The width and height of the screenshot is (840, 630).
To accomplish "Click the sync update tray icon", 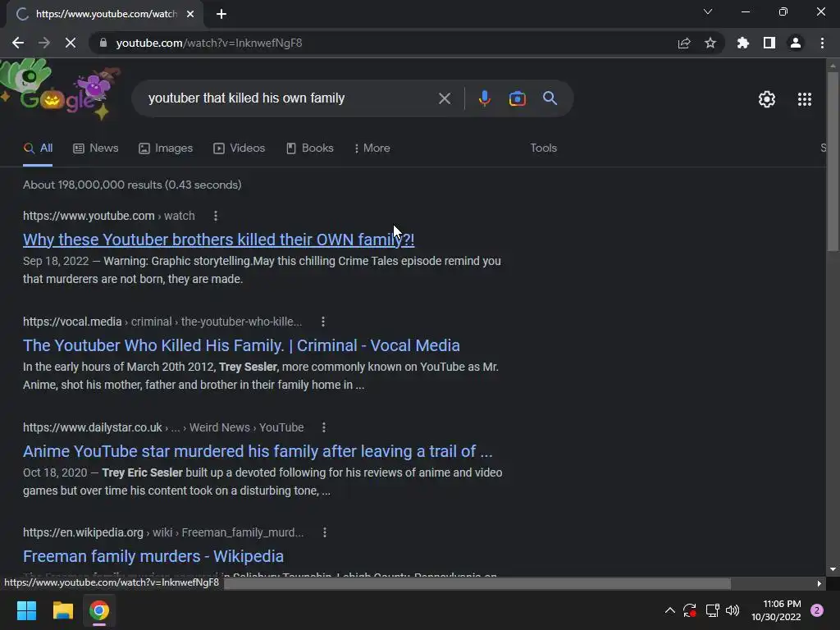I will pyautogui.click(x=689, y=610).
